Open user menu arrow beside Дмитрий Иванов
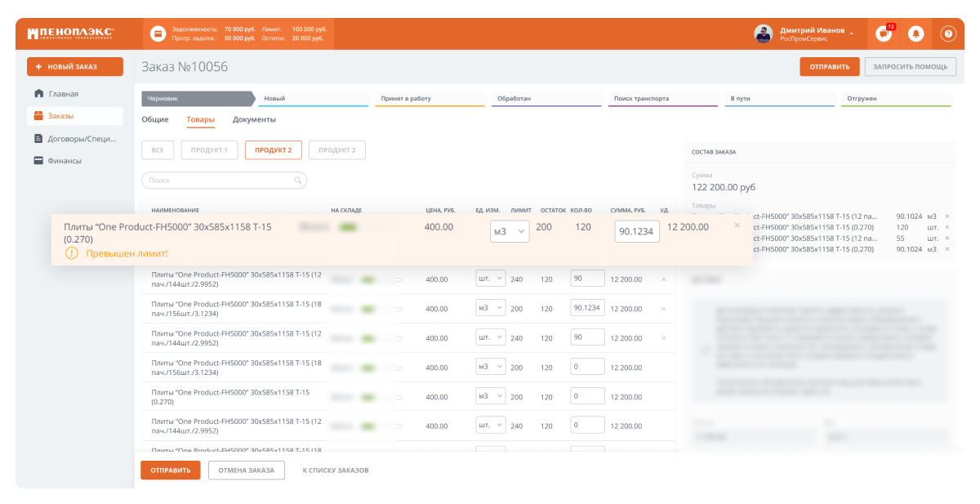This screenshot has height=504, width=980. pos(852,33)
